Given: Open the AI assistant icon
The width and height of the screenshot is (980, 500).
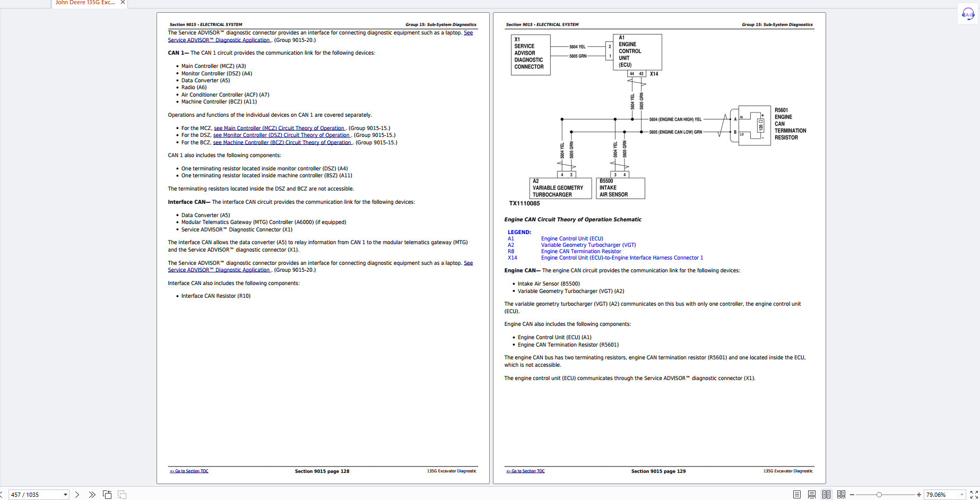Looking at the screenshot, I should [968, 14].
